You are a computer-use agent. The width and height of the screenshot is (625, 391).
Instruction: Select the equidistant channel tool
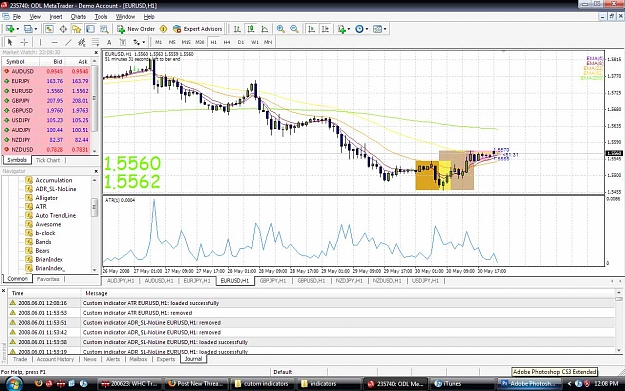(x=82, y=42)
